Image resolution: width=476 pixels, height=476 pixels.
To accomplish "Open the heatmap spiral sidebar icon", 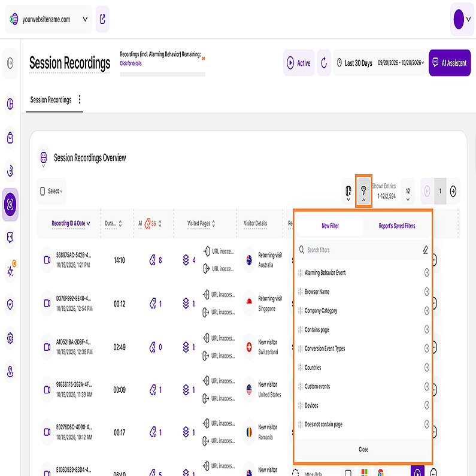I will coord(10,171).
